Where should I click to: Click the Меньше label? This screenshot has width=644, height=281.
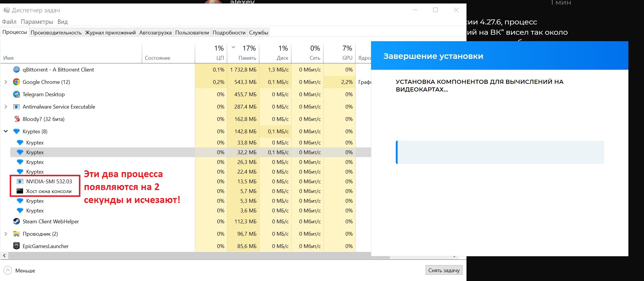point(25,271)
